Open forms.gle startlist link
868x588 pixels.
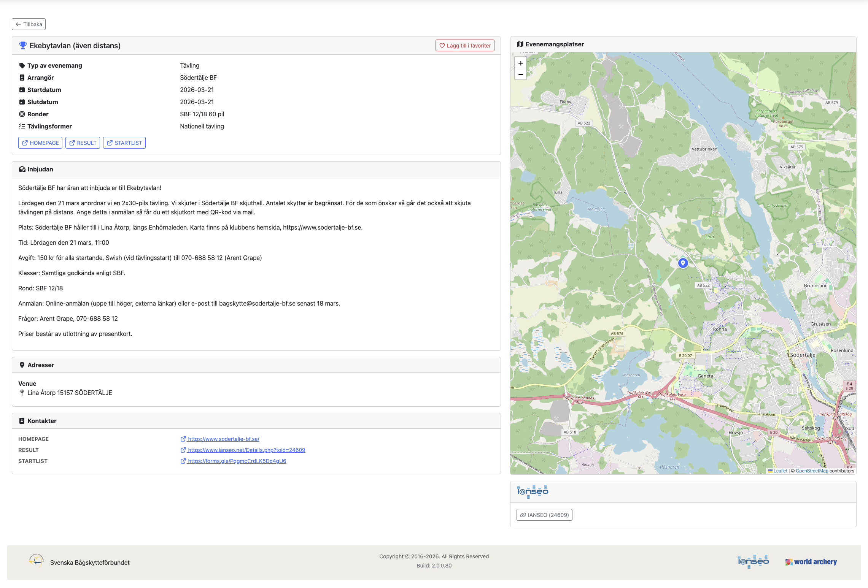coord(237,461)
